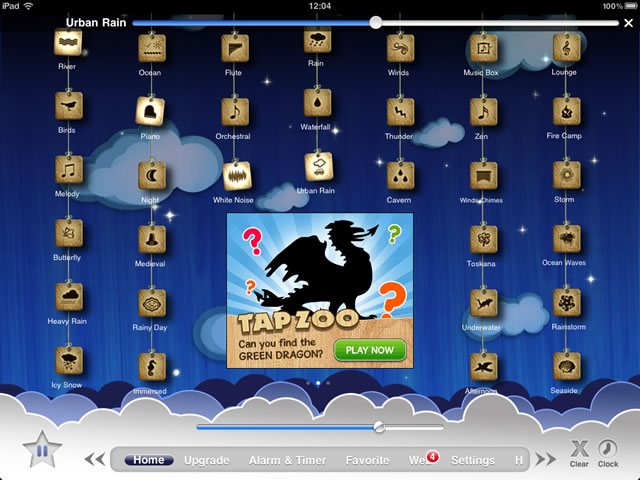
Task: Open the Clock view
Action: coord(608,453)
